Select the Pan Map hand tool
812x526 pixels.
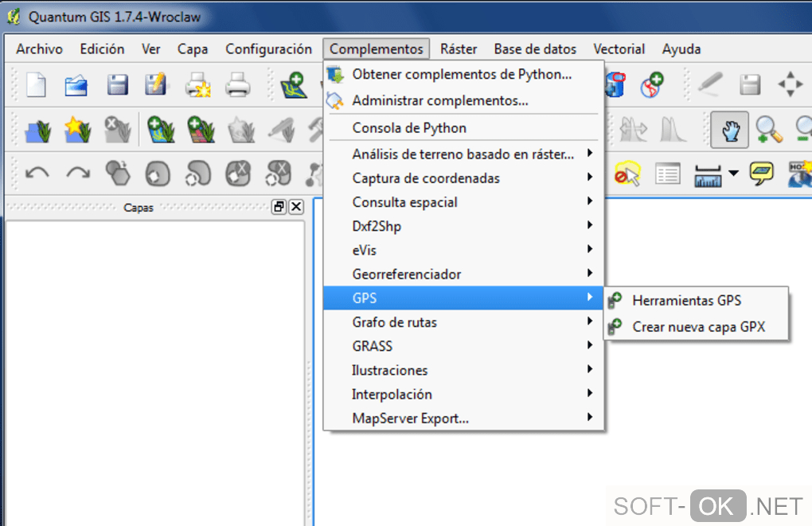pyautogui.click(x=730, y=130)
